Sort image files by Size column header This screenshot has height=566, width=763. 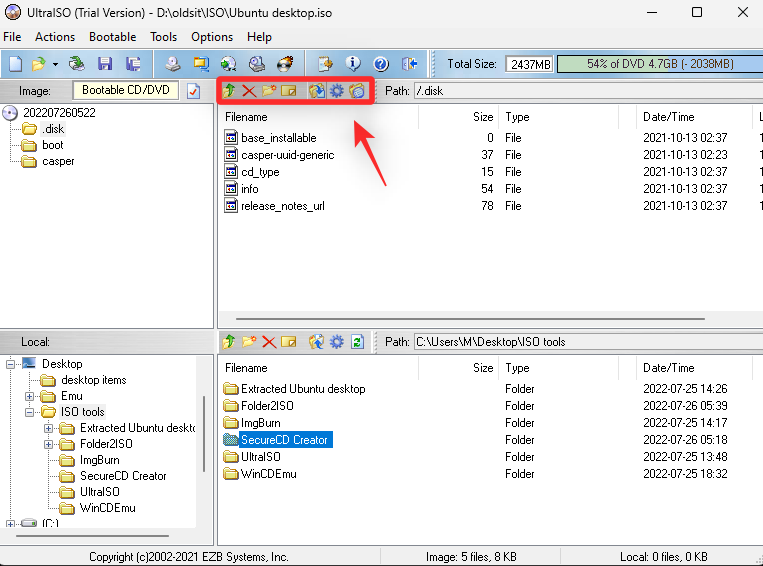click(x=459, y=117)
